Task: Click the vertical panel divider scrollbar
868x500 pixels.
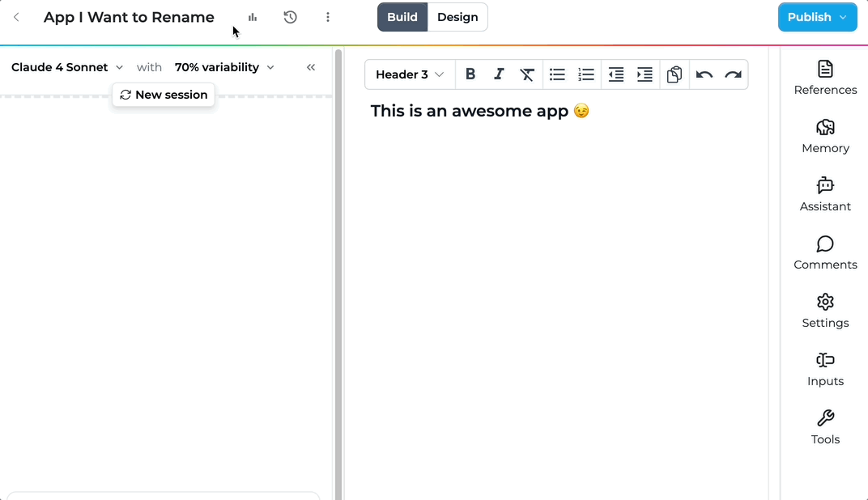Action: pos(338,273)
